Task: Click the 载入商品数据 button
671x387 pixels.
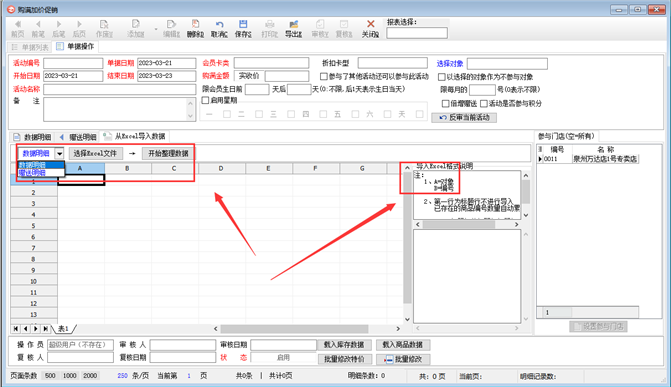Action: click(x=403, y=345)
